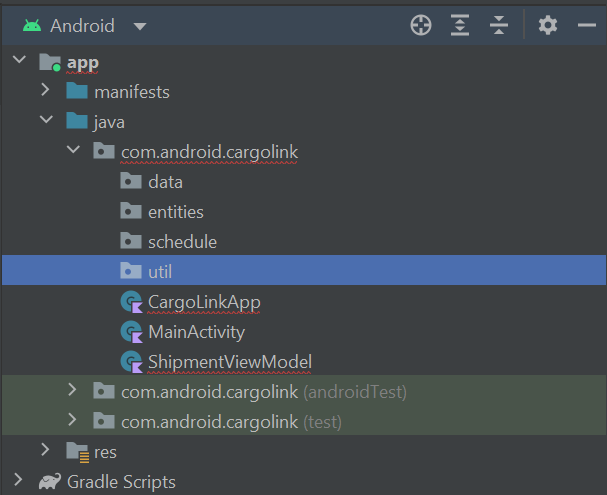Select the com.android.cargolink (androidTest) label
Image resolution: width=607 pixels, height=495 pixels.
[x=264, y=392]
